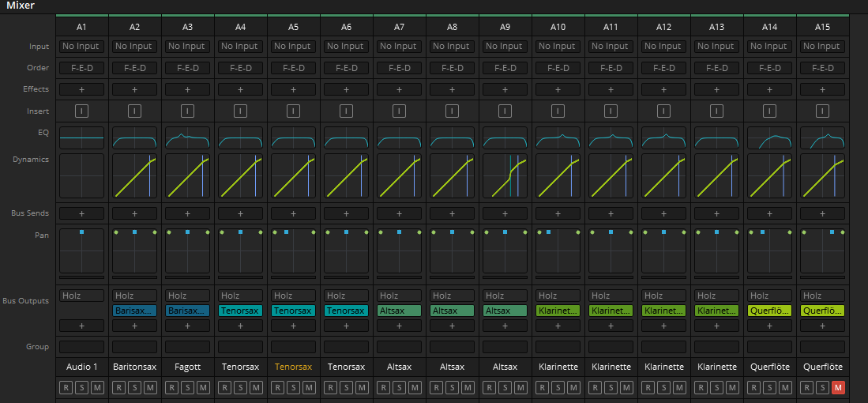Add a bus send on track A3
Screen dimensions: 868x403
(188, 213)
